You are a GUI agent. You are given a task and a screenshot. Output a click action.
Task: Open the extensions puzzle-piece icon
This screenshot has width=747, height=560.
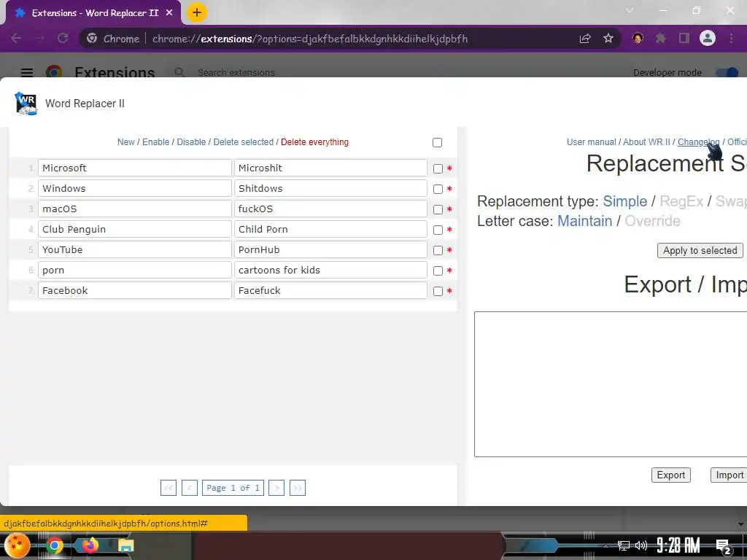pyautogui.click(x=661, y=38)
